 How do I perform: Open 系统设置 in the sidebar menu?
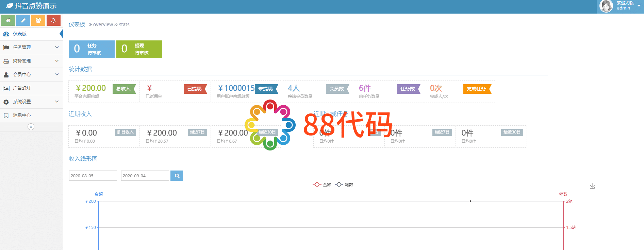pyautogui.click(x=31, y=102)
